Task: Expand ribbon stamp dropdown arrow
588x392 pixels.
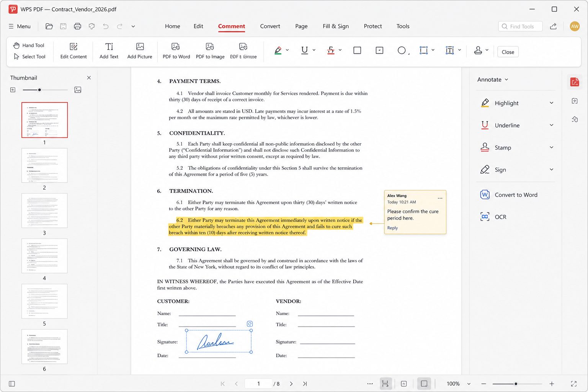Action: click(x=487, y=50)
